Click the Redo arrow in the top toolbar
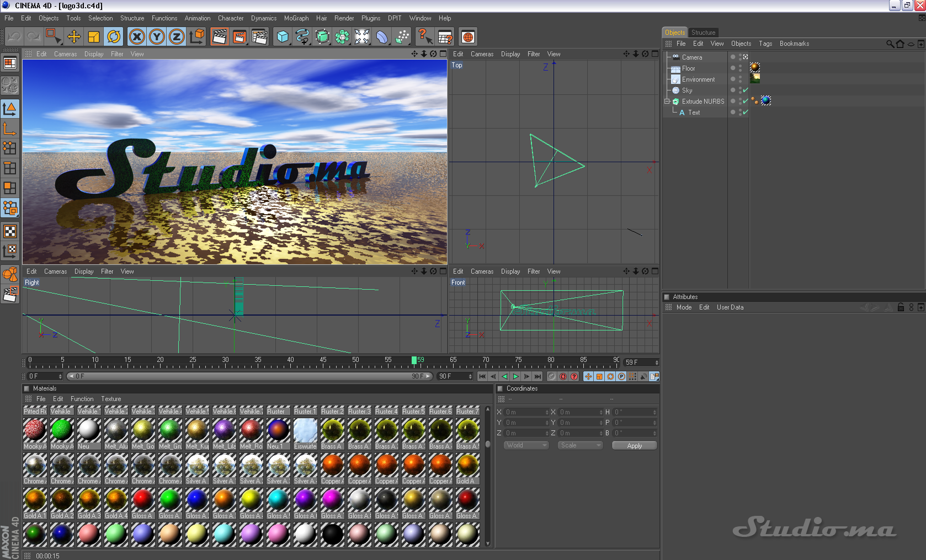The image size is (926, 560). (34, 37)
